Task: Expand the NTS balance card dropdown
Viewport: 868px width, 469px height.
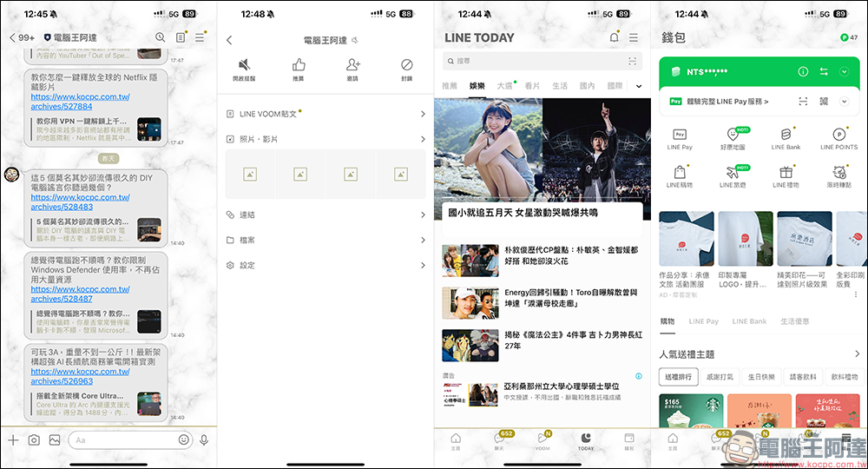Action: point(845,71)
